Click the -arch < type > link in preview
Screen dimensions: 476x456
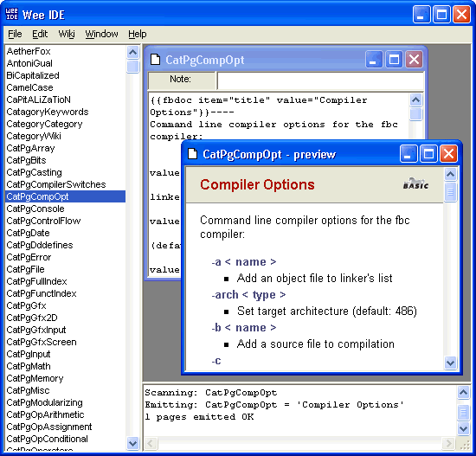(248, 295)
